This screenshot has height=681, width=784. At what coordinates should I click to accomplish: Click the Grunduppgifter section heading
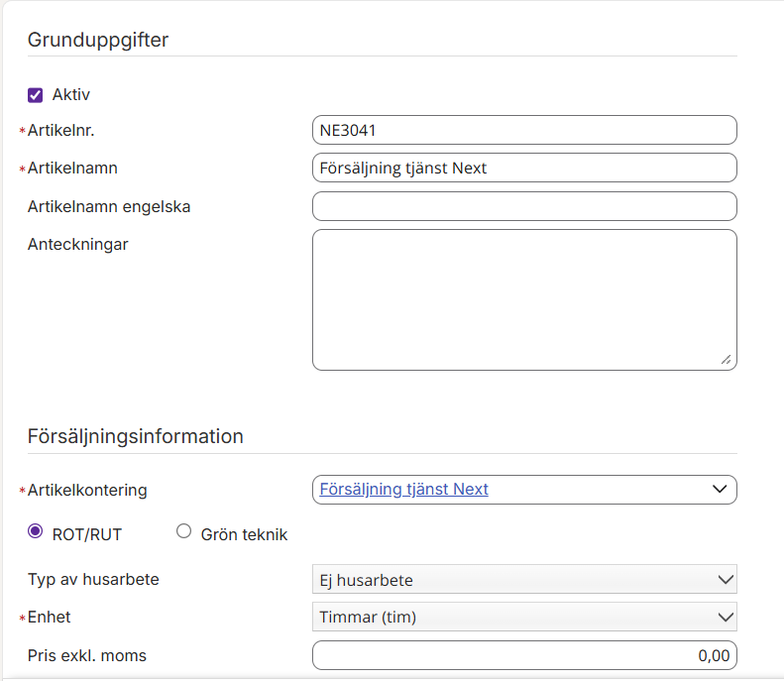98,41
